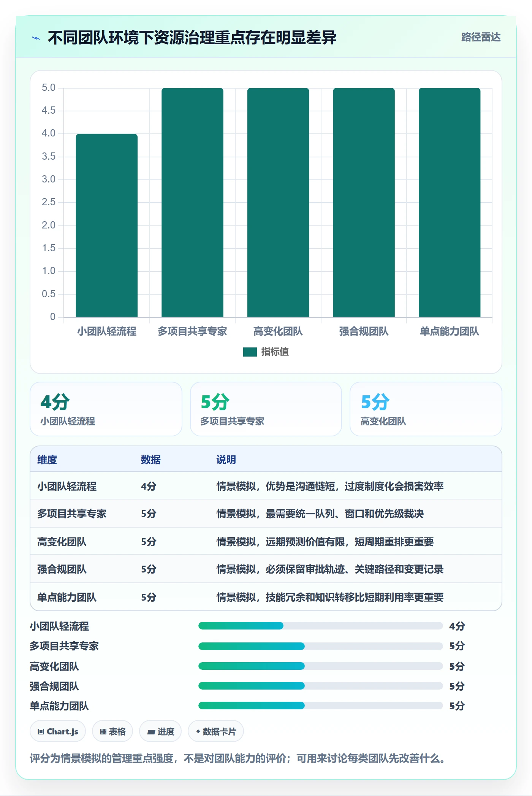Click description about 技能冗余 in table
Viewport: 532px width, 796px height.
(x=330, y=598)
